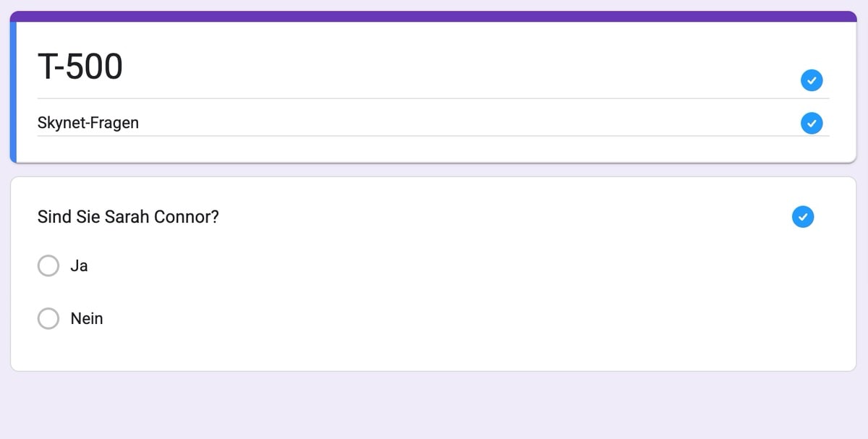This screenshot has width=868, height=439.
Task: Click the checkmark icon next to Skynet-Fragen
Action: coord(812,124)
